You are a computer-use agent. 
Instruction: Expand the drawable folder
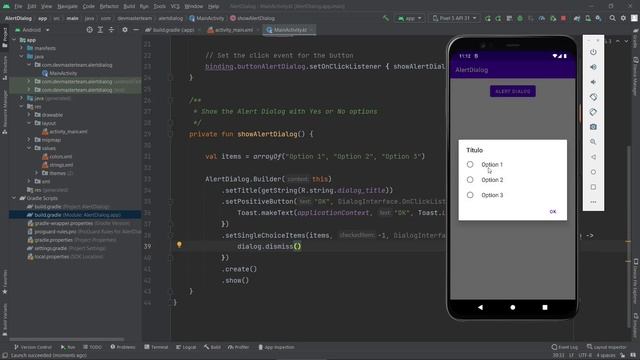point(29,115)
